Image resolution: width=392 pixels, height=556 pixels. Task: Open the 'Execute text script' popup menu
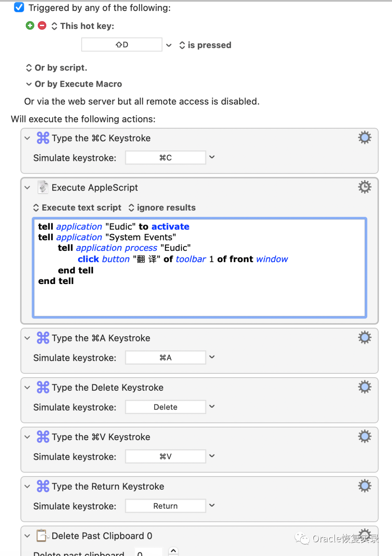click(77, 208)
